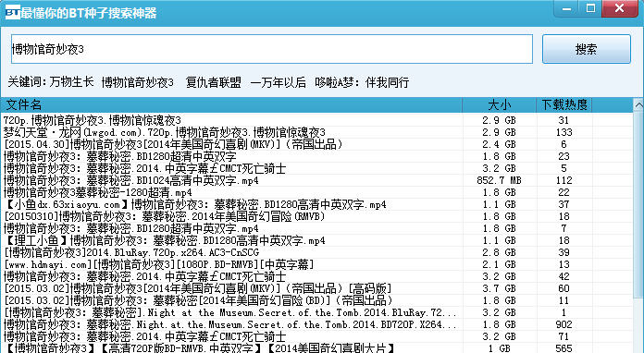This screenshot has width=644, height=353.
Task: Select the BluRay.720p.x264.AC3-CnSCG row
Action: 316,252
